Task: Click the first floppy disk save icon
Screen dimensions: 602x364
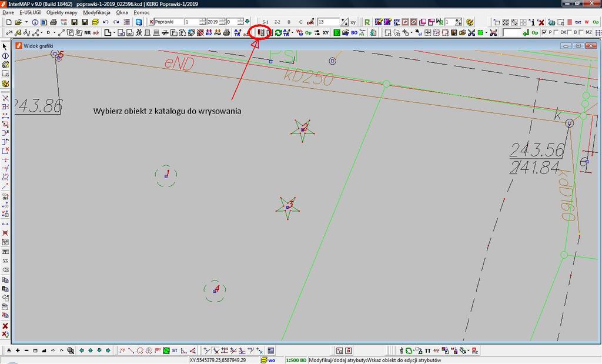Action: pos(74,22)
